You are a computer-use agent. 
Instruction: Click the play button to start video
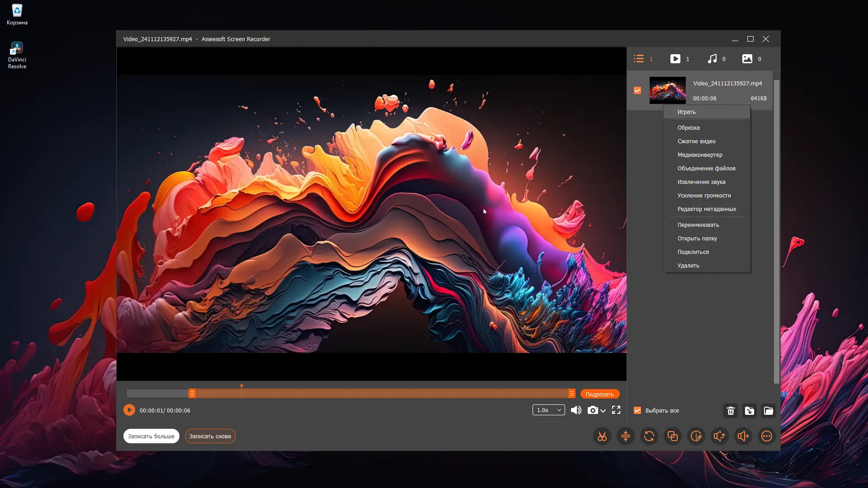click(x=129, y=410)
